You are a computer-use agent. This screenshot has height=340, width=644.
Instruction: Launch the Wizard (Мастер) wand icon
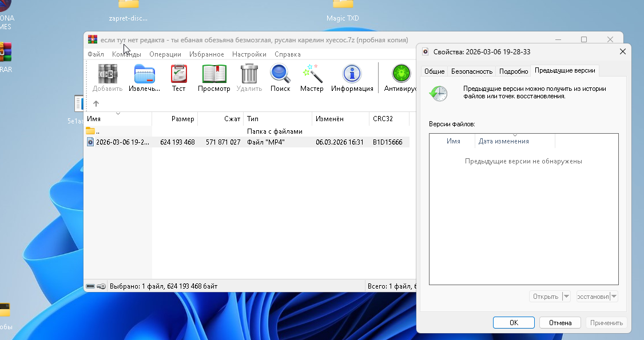(x=312, y=74)
